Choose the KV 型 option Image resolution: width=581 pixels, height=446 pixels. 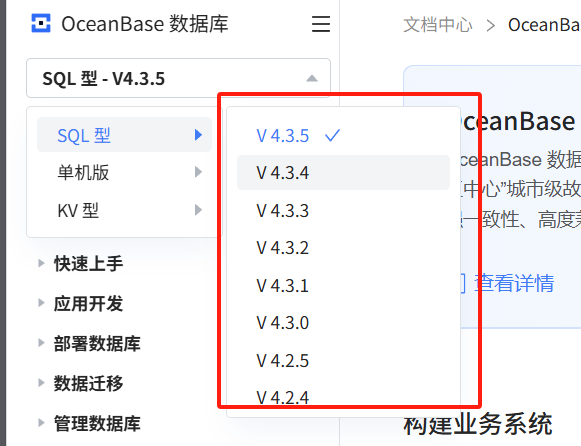pos(124,210)
